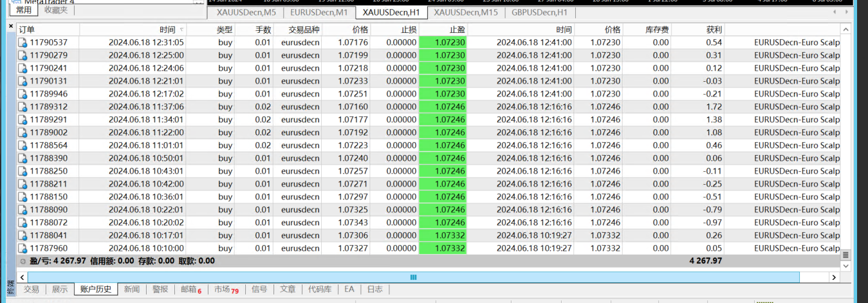Viewport: 868px width, 303px height.
Task: Click the sort arrow beside the first 时间 header
Action: (x=181, y=30)
